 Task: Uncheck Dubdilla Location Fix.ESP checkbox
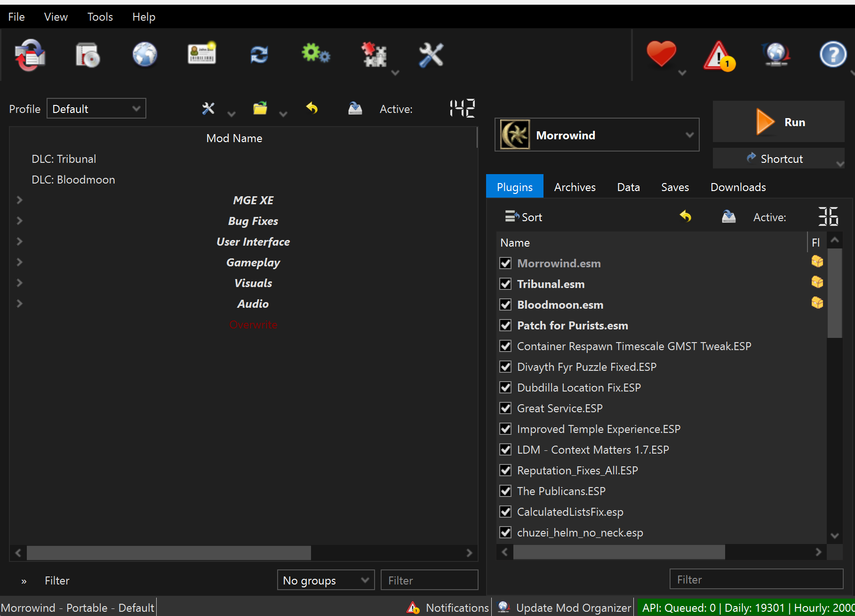(x=505, y=387)
